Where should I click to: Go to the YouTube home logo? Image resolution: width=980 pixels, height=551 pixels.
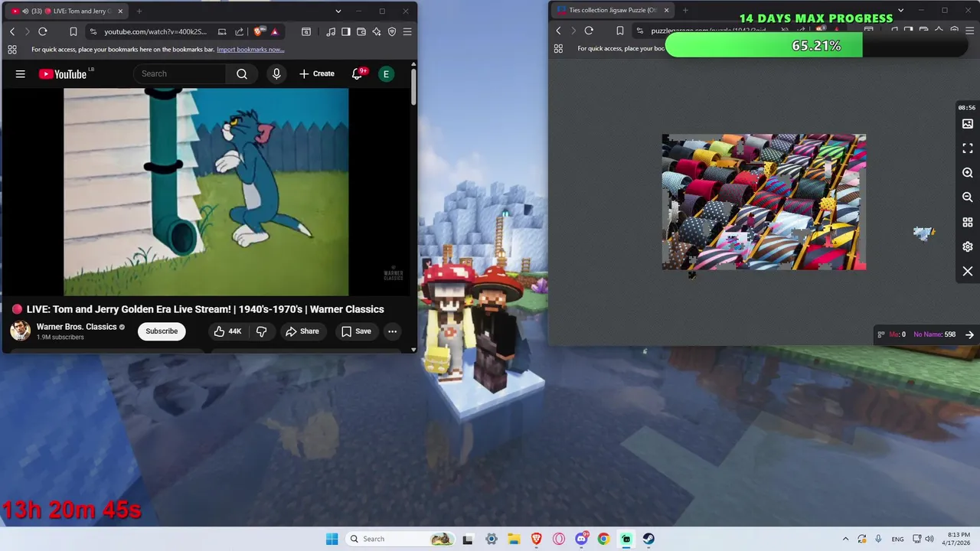(x=64, y=73)
